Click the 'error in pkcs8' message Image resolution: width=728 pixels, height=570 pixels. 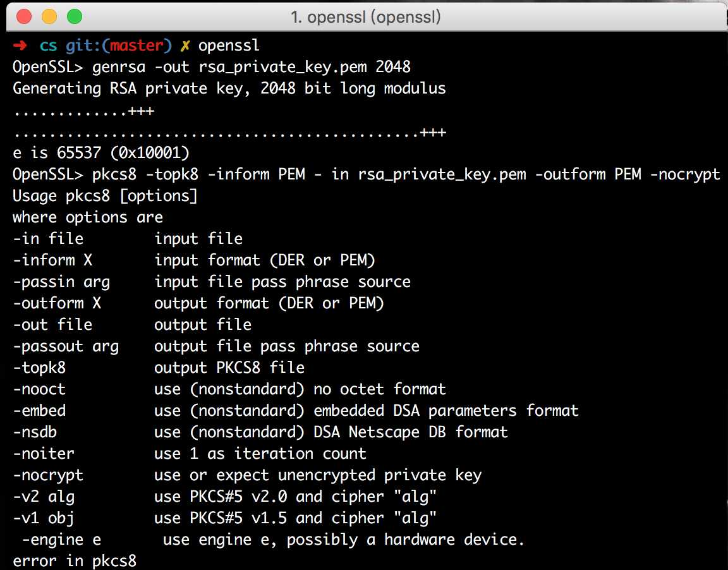click(x=75, y=561)
